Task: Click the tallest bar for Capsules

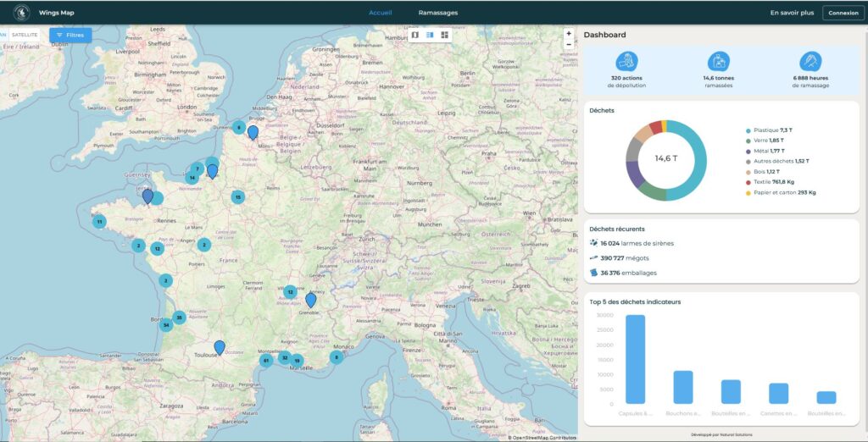Action: (x=635, y=359)
